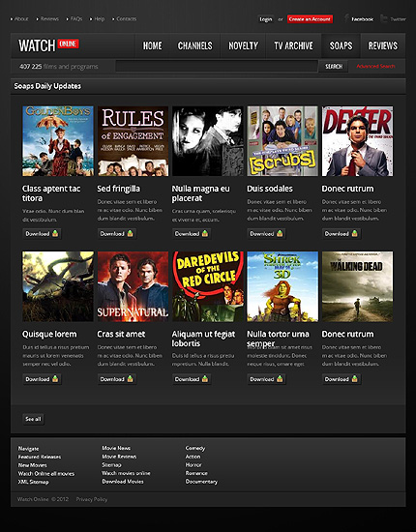Click Horror genre footer link

[193, 465]
